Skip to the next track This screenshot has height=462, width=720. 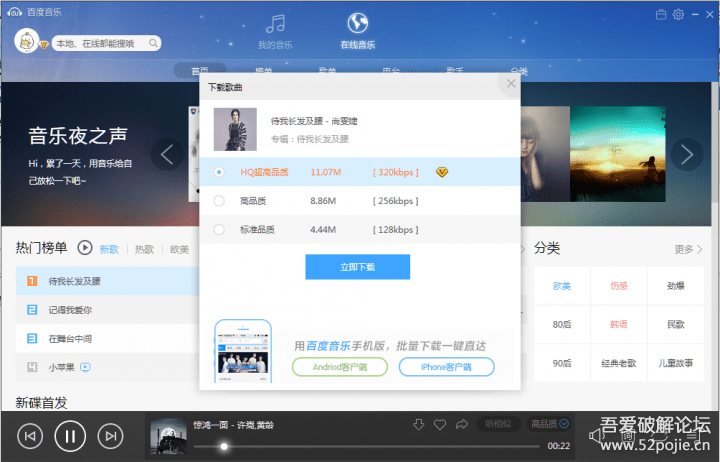(110, 436)
